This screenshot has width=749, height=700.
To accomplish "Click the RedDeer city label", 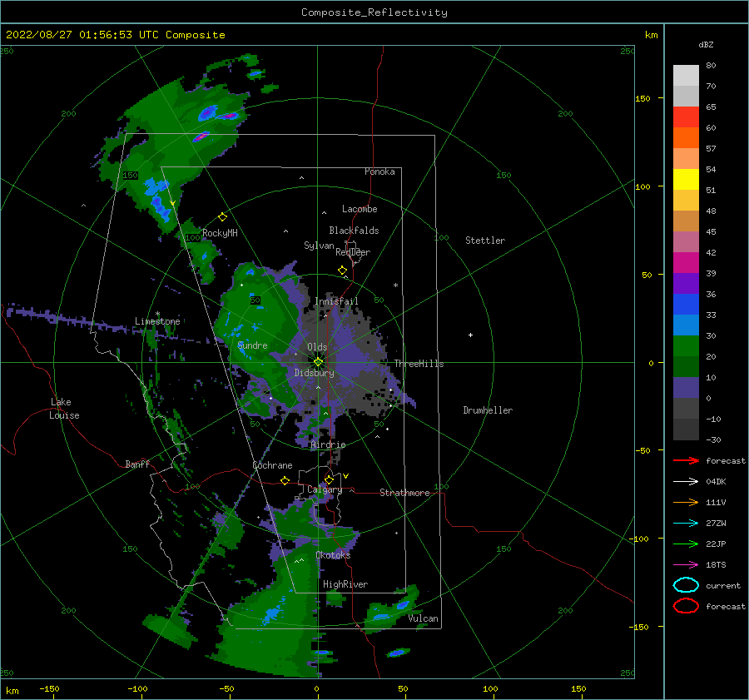I will point(353,252).
